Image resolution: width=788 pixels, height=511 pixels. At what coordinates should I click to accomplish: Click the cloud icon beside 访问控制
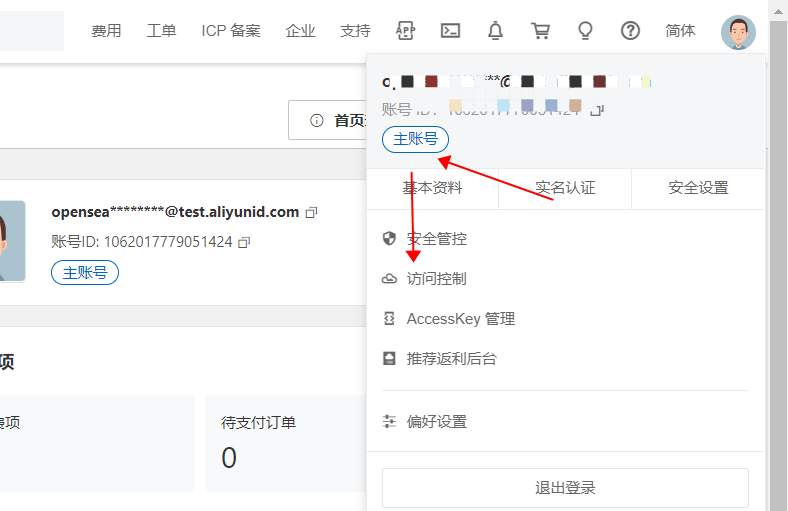pos(389,278)
